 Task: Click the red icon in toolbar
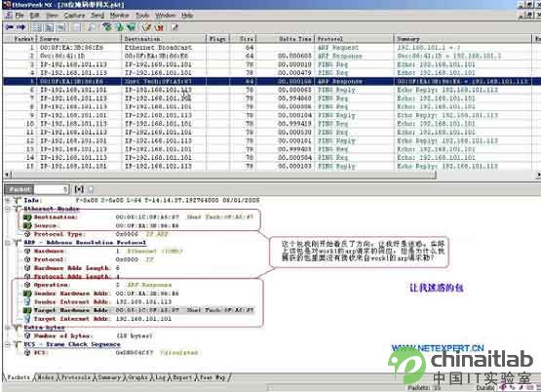click(x=160, y=27)
